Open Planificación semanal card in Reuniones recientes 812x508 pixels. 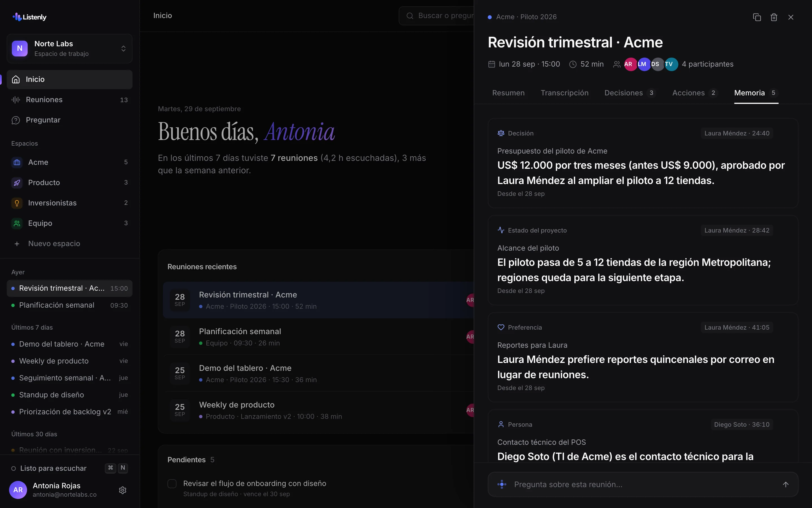[318, 337]
